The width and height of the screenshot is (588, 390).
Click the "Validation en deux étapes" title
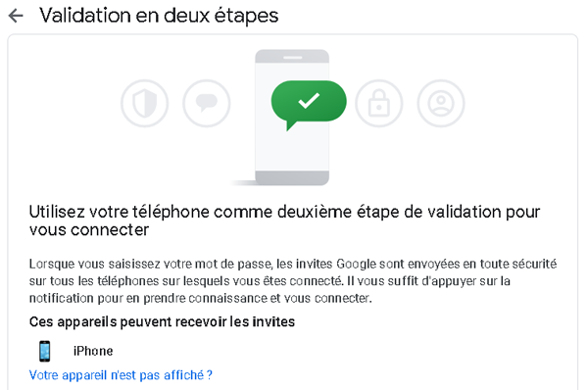[x=159, y=16]
